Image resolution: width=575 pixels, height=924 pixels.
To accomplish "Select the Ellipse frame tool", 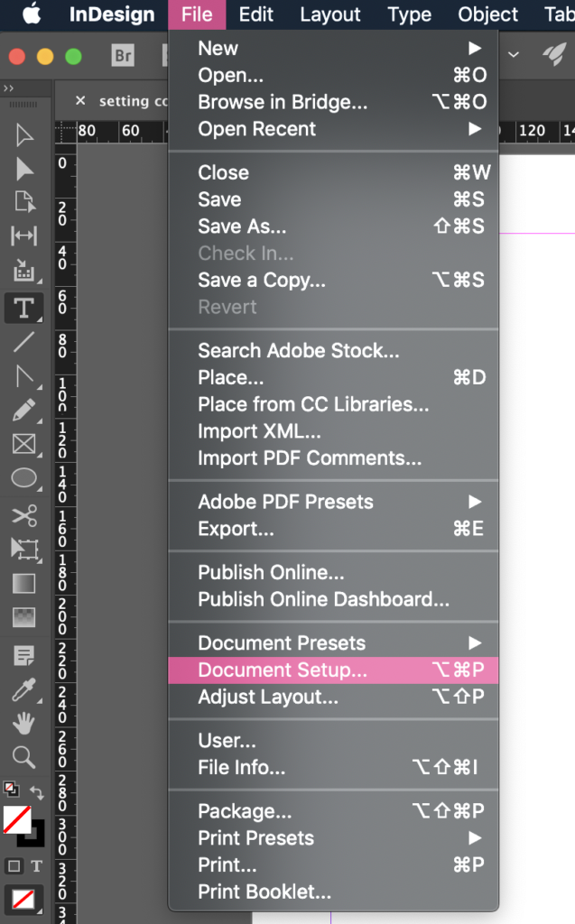I will pyautogui.click(x=24, y=478).
